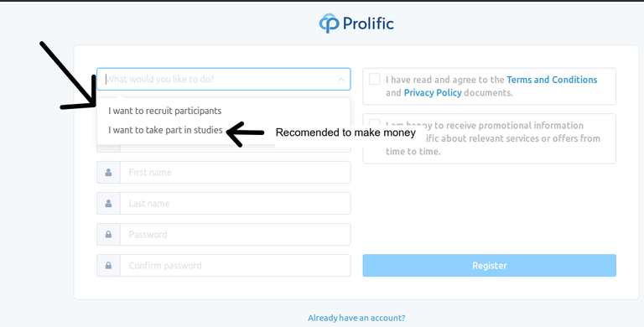Image resolution: width=644 pixels, height=327 pixels.
Task: Click the person icon beside First name
Action: (x=108, y=173)
